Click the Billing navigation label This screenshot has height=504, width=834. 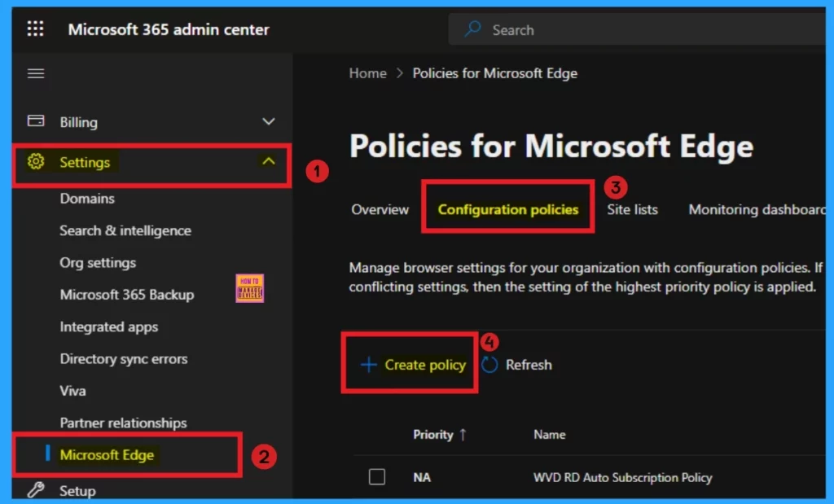(79, 122)
